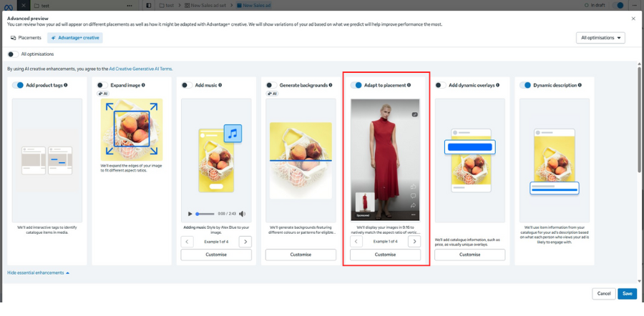This screenshot has height=316, width=644.
Task: Mute the music preview speaker icon
Action: click(243, 214)
